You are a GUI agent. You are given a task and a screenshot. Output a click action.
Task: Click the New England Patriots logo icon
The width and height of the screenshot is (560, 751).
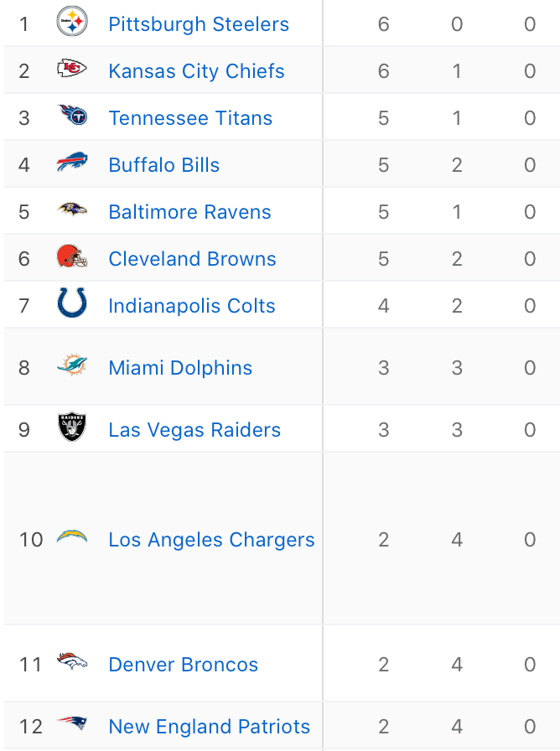72,724
